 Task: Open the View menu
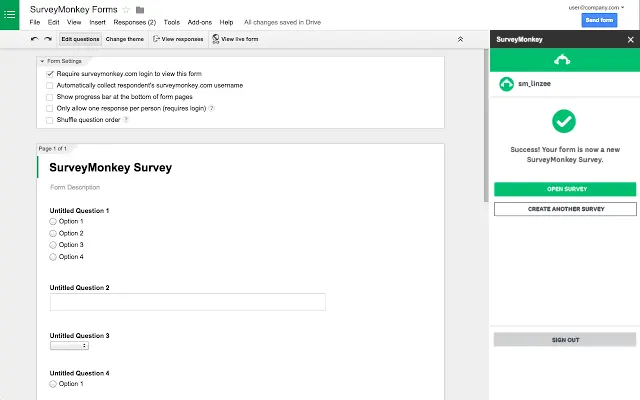click(74, 22)
